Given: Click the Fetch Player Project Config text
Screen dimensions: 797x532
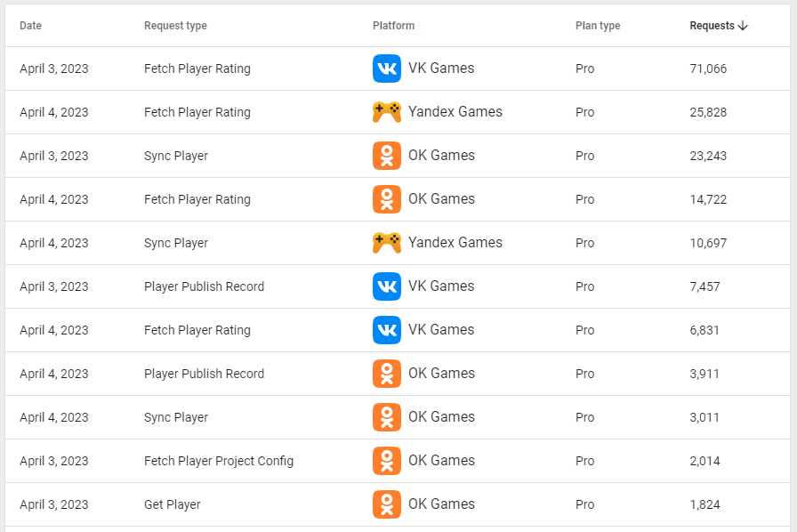Looking at the screenshot, I should coord(219,461).
